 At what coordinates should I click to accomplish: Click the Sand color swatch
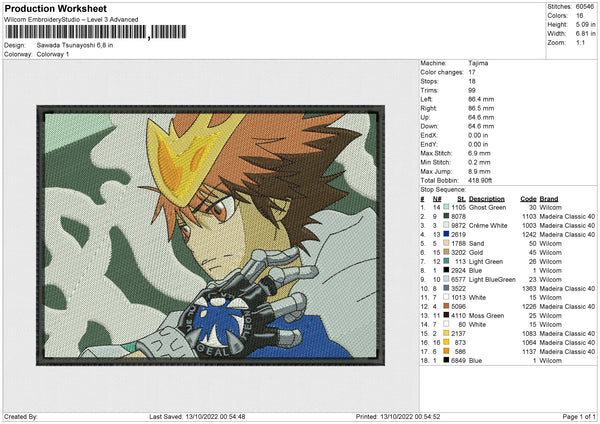446,243
